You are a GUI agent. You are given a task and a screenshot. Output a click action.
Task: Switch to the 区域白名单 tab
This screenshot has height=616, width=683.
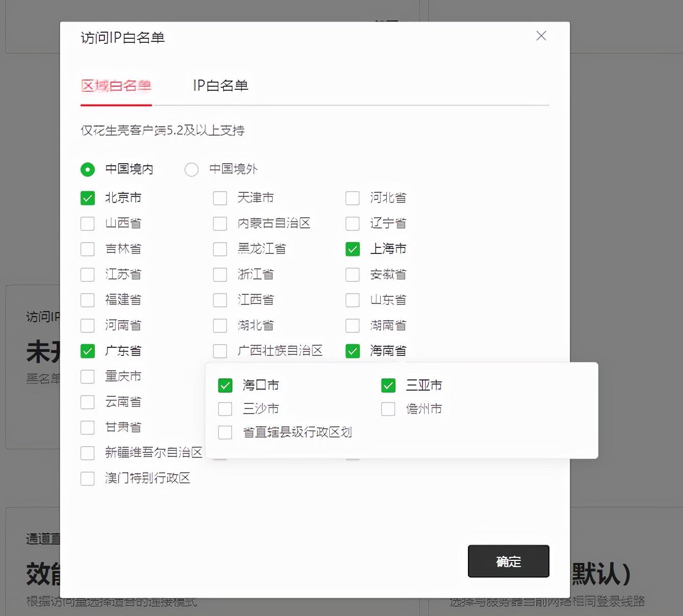[116, 85]
